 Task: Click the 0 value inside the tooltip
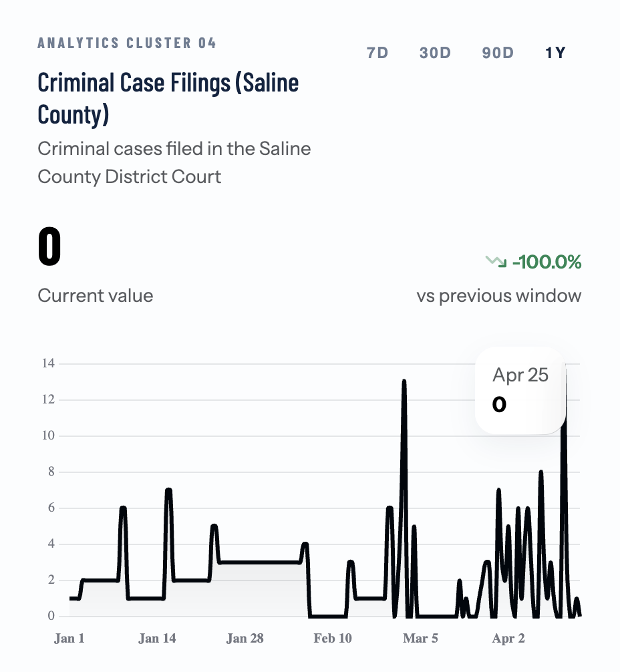(x=499, y=405)
